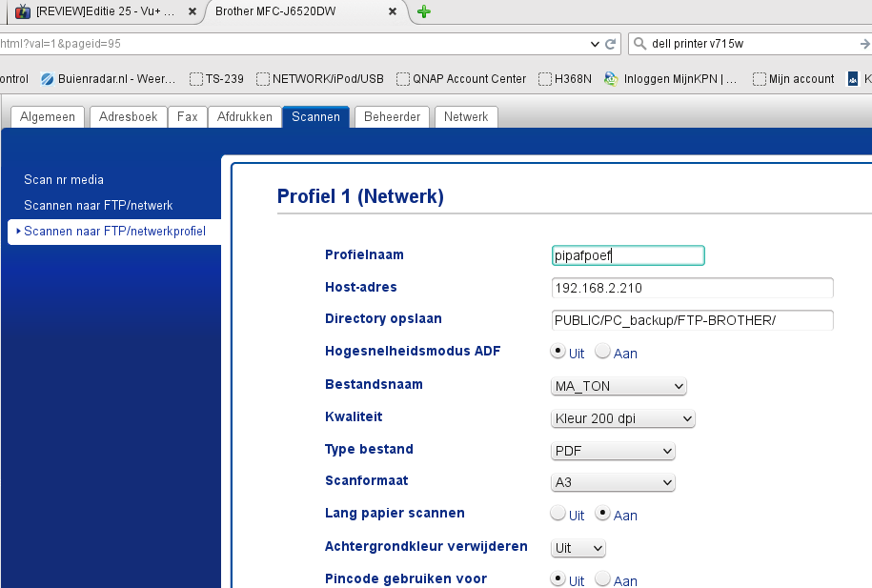Open a new browser tab with the green plus
The image size is (872, 588).
coord(424,11)
